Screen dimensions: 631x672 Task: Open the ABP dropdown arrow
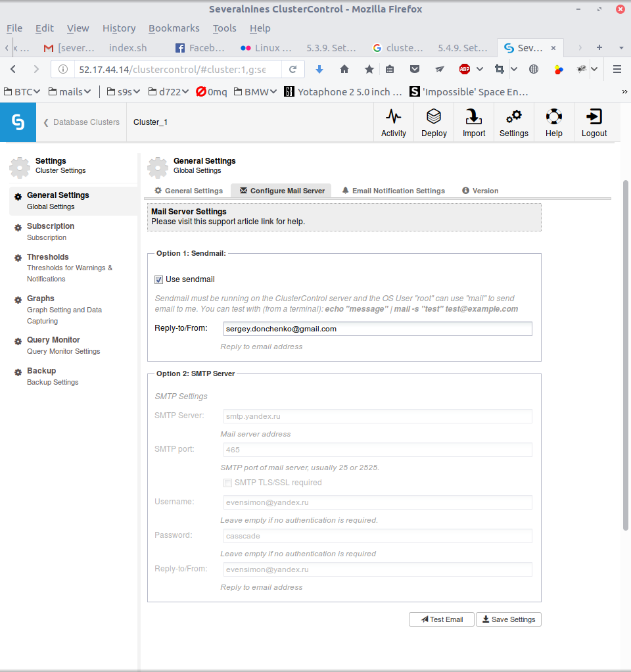pyautogui.click(x=480, y=69)
